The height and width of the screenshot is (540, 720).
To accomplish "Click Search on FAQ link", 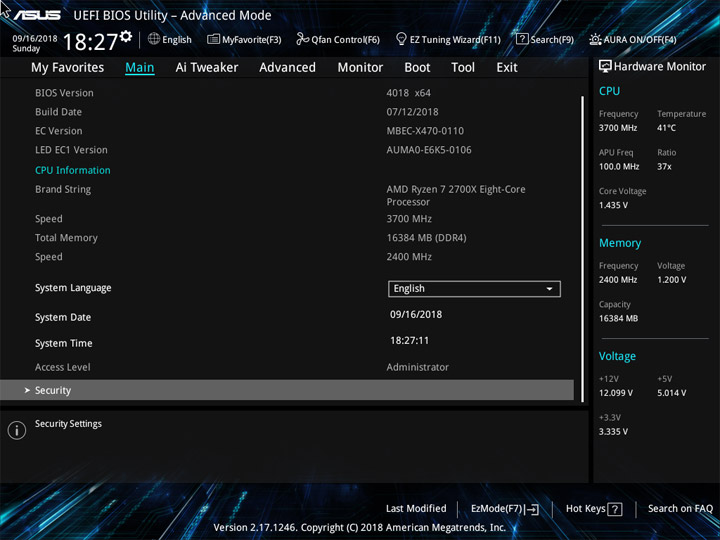I will [x=680, y=509].
